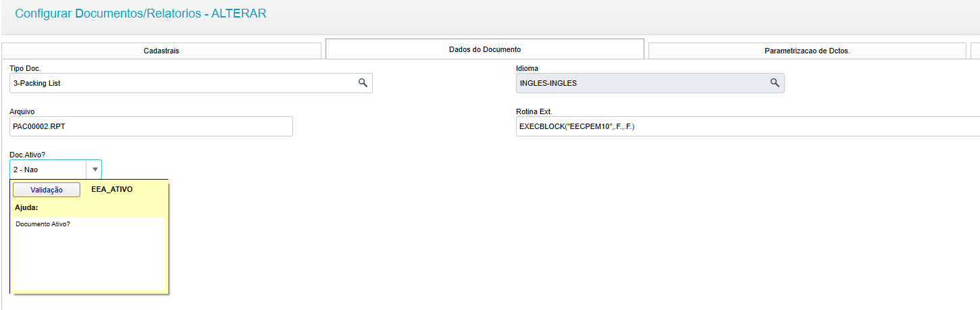Switch to the Cadastrais tab
Viewport: 980px width, 310px height.
pyautogui.click(x=161, y=51)
